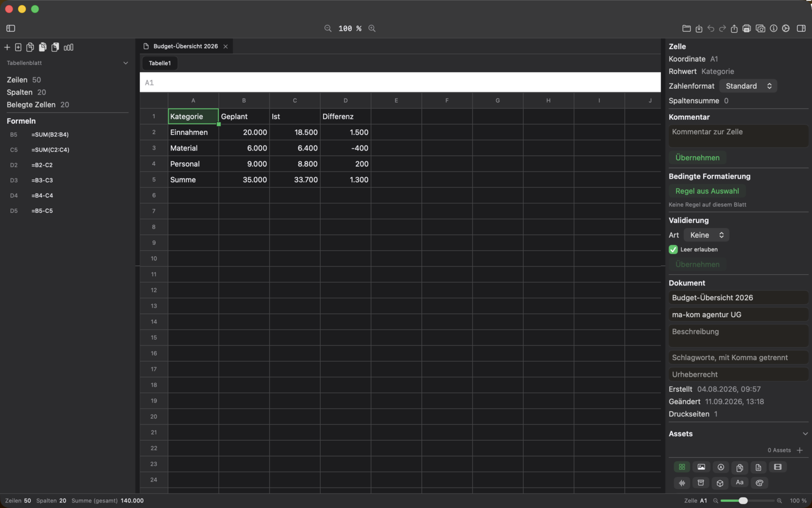This screenshot has width=812, height=508.
Task: Select the color palette assets filter
Action: [x=759, y=483]
